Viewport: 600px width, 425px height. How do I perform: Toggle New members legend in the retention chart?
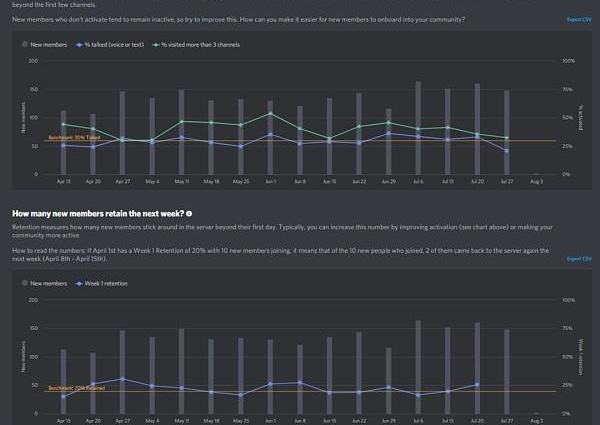45,284
